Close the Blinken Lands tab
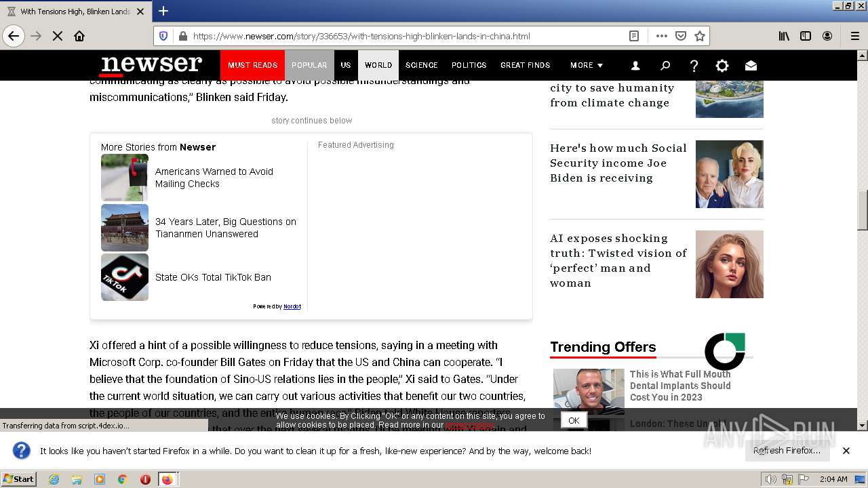Viewport: 868px width, 488px height. coord(140,12)
